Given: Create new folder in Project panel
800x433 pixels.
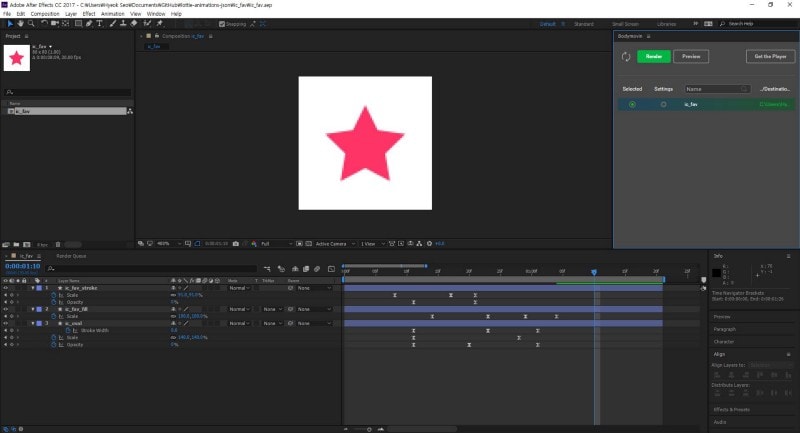Looking at the screenshot, I should (16, 245).
